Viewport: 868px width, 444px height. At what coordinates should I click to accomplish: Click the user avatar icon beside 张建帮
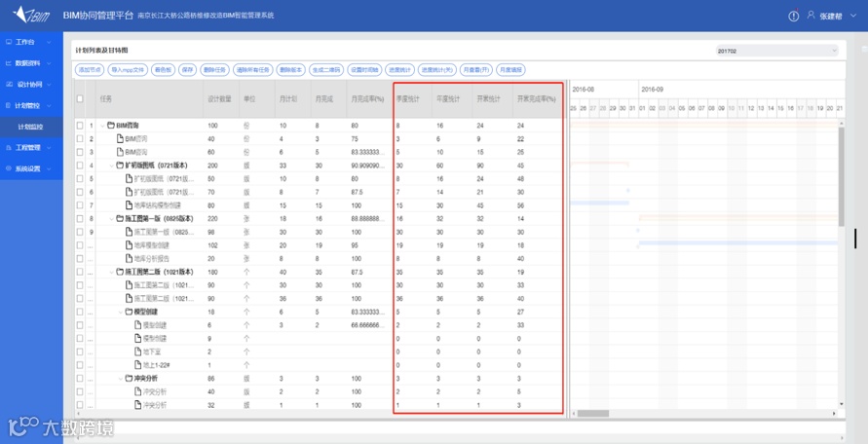tap(811, 16)
